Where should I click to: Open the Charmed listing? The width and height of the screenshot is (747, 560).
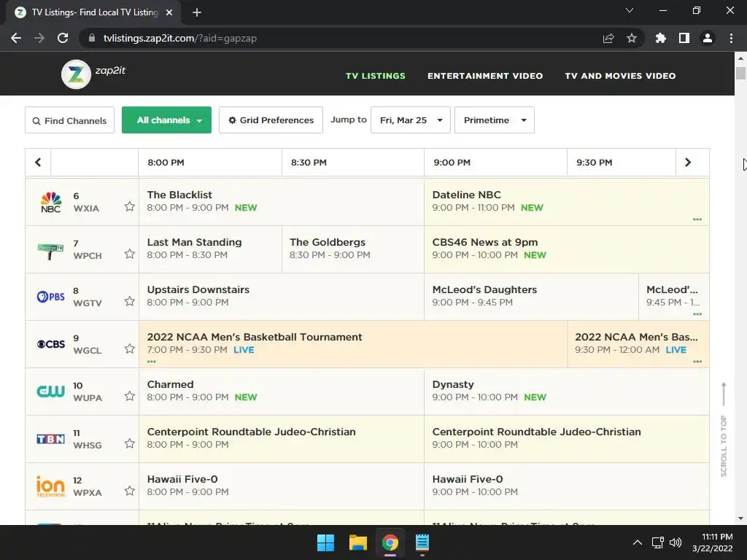tap(282, 392)
